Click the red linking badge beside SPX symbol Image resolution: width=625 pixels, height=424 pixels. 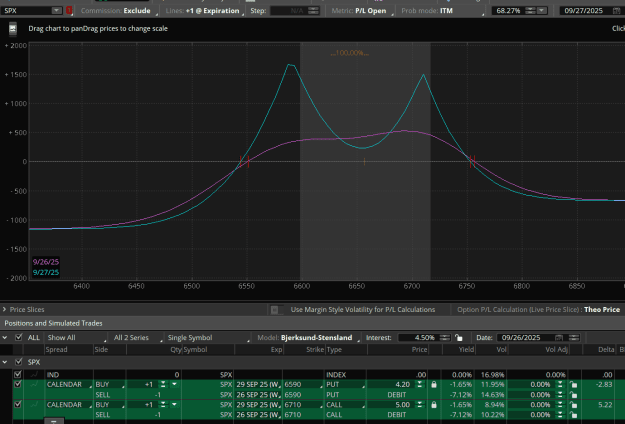[x=69, y=11]
